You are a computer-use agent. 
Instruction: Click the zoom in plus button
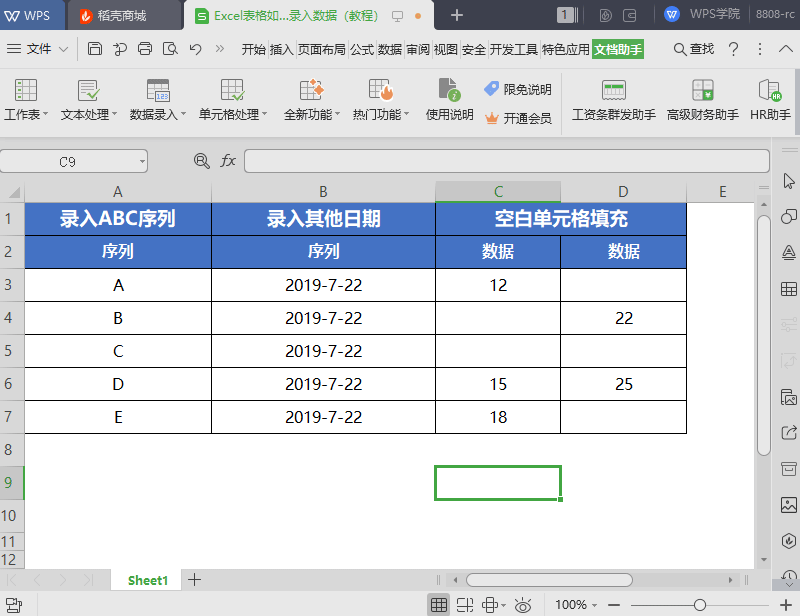(786, 605)
